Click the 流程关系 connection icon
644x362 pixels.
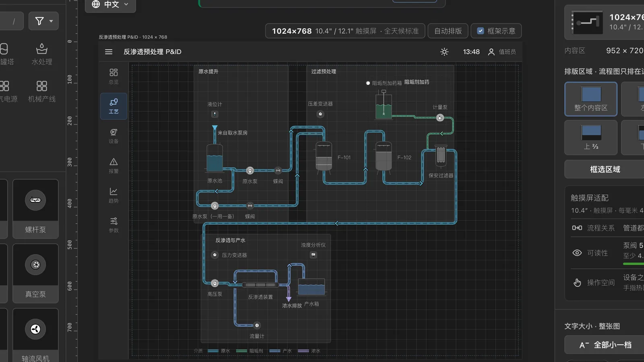(x=577, y=228)
